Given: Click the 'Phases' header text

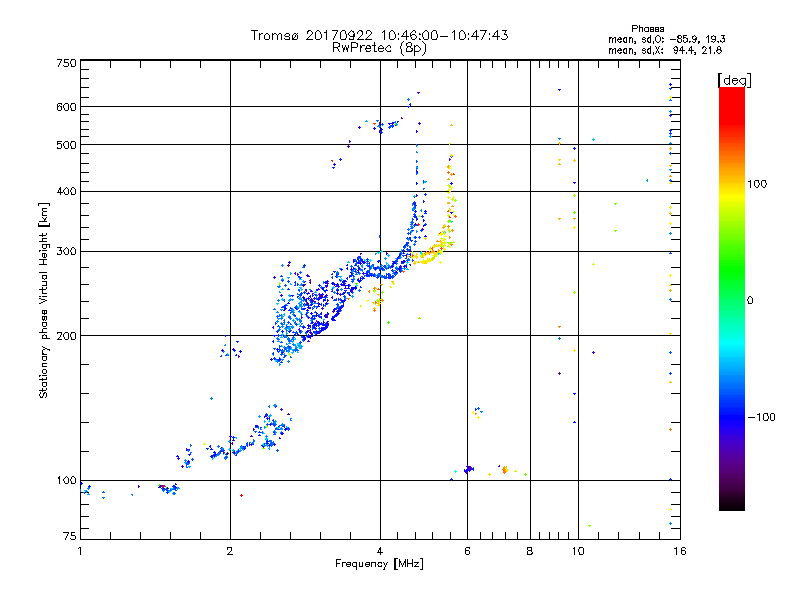Looking at the screenshot, I should pos(647,29).
